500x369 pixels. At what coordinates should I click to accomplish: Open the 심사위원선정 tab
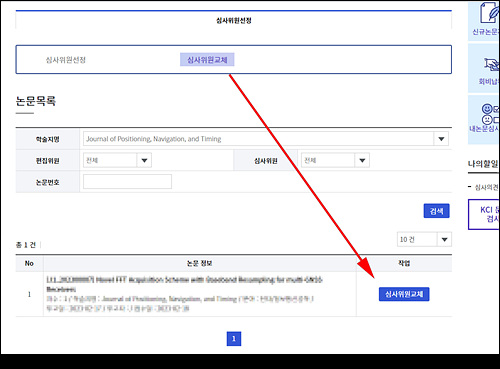click(66, 60)
